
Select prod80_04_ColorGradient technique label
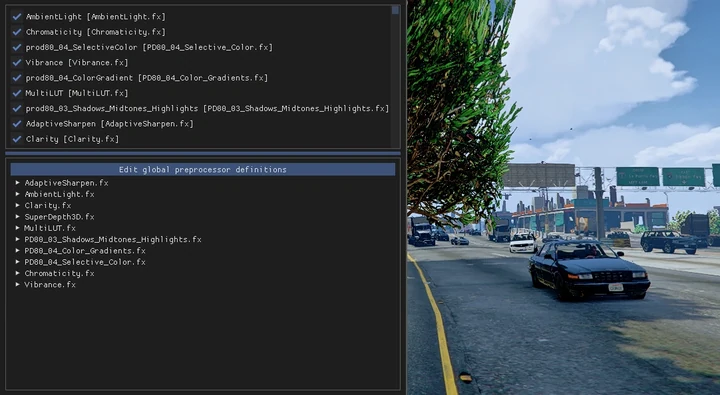147,78
